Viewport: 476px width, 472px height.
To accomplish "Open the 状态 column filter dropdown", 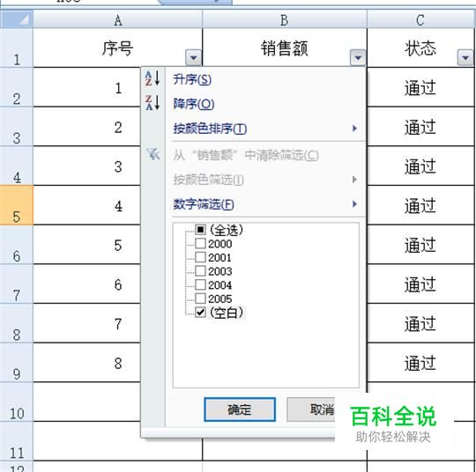I will tap(465, 57).
